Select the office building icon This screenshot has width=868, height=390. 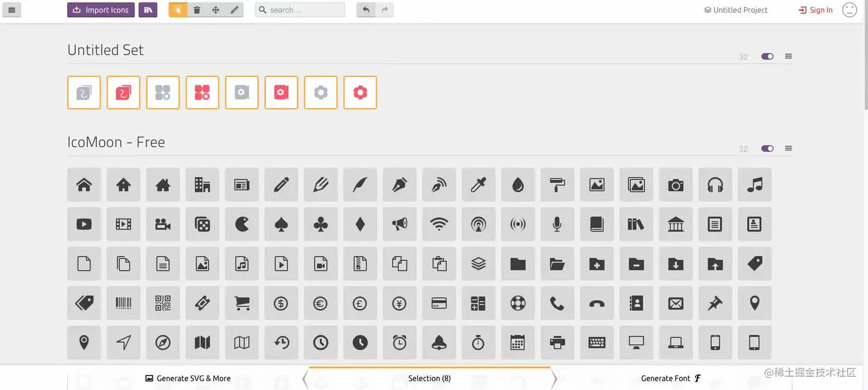coord(202,184)
